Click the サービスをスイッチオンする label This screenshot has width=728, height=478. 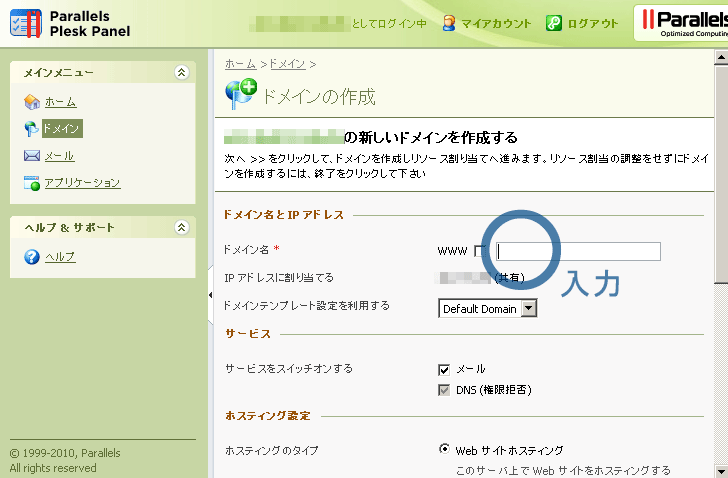pyautogui.click(x=289, y=368)
